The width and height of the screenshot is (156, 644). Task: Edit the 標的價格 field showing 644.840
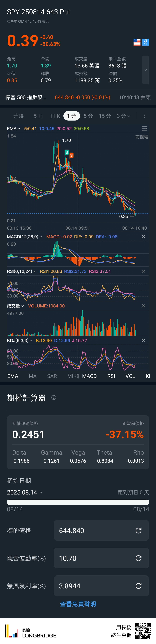click(101, 530)
